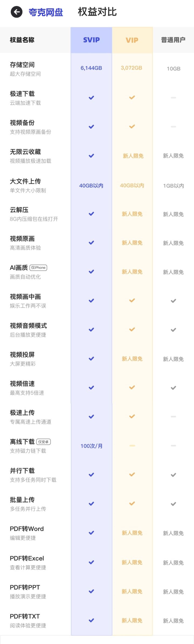
Task: Click the 100次/月 offline download value
Action: click(91, 446)
